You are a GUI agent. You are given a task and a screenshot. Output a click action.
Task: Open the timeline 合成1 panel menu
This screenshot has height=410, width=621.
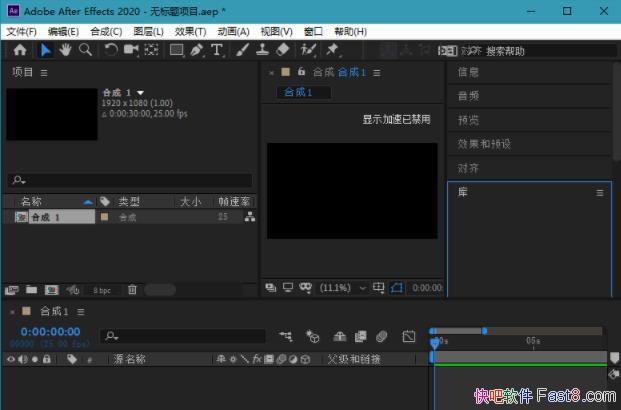coord(81,312)
